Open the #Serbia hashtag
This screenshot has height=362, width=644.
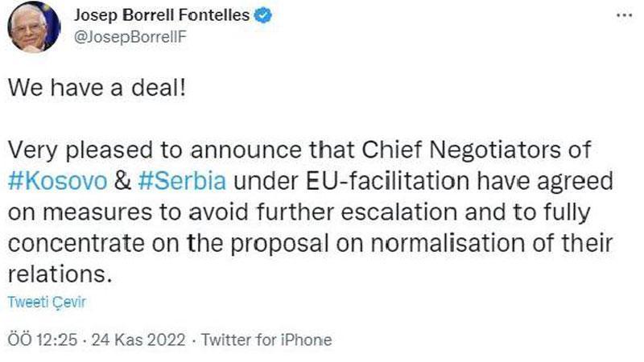pos(180,179)
